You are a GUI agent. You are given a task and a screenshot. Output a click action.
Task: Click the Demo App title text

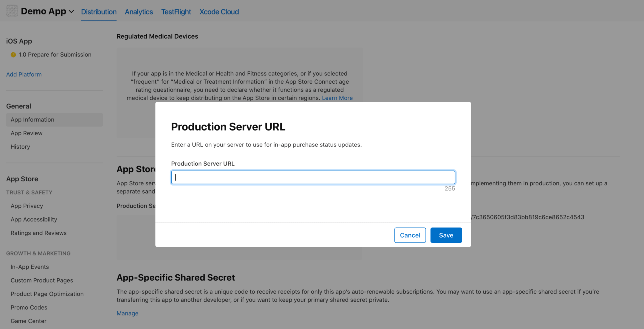coord(44,11)
